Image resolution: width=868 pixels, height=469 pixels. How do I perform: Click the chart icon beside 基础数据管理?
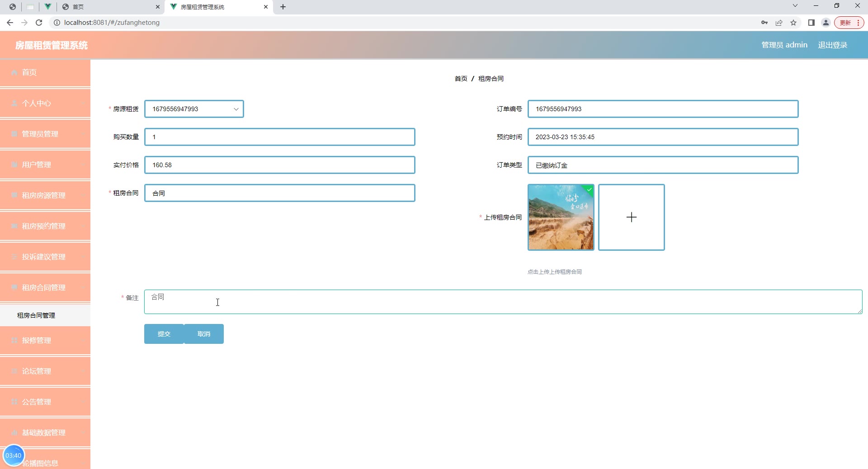click(x=14, y=432)
